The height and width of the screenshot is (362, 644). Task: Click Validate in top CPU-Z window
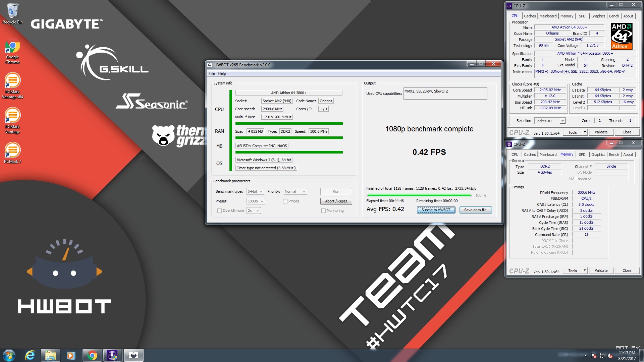tap(601, 132)
